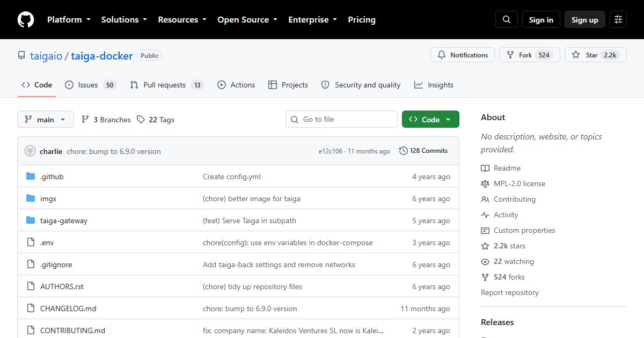The image size is (644, 338).
Task: Open the main branch selector dropdown
Action: click(46, 120)
